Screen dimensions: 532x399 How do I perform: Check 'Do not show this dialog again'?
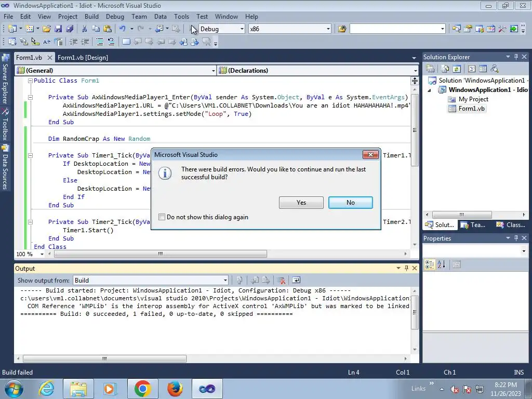(x=162, y=217)
